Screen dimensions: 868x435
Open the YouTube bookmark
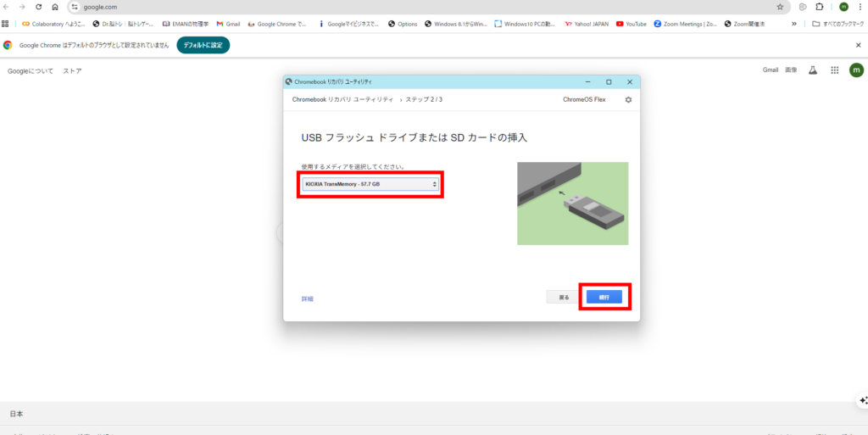click(632, 24)
